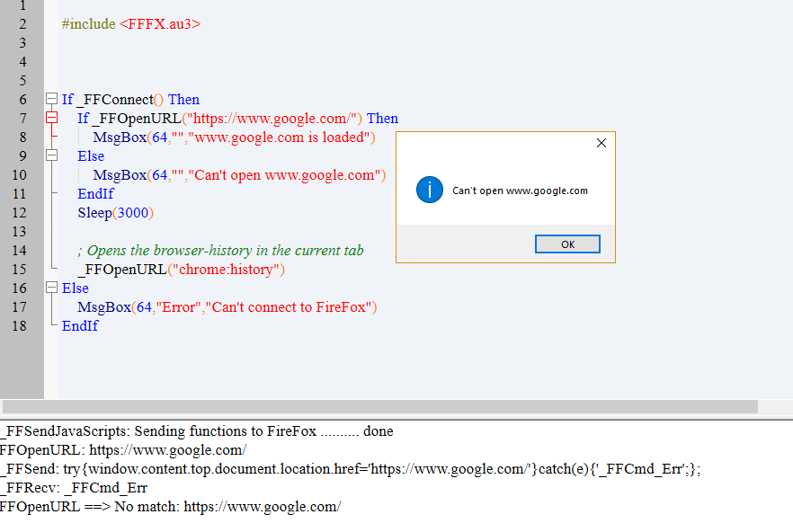Click the "_FFRecv: _FFCmd_Err" output line
The image size is (793, 532).
coord(74,487)
